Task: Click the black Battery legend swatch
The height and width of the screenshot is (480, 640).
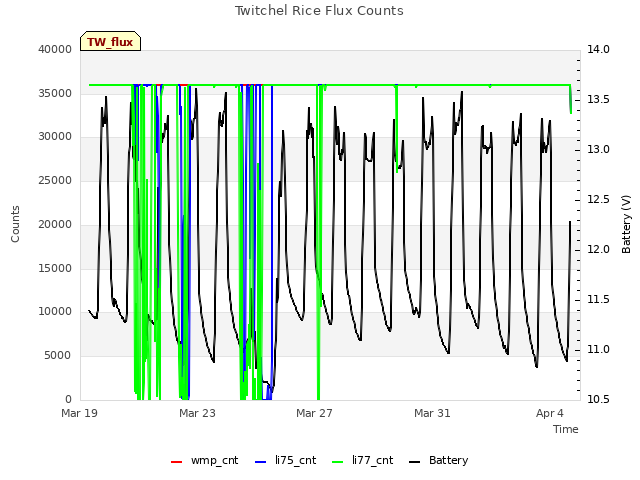Action: 414,462
